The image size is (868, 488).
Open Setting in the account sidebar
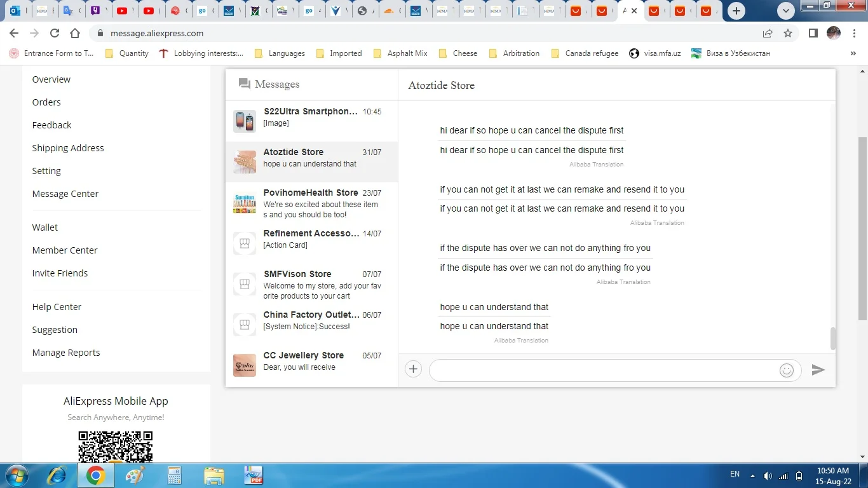(46, 171)
